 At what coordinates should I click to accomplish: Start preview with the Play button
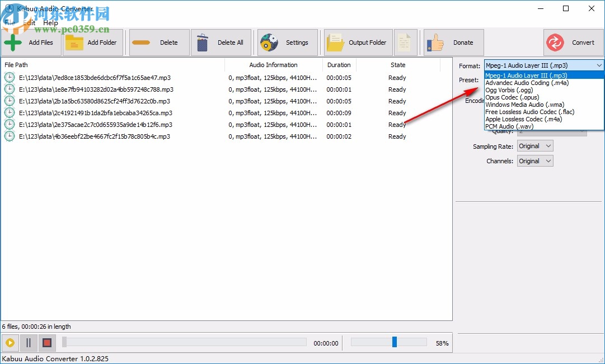pyautogui.click(x=10, y=343)
